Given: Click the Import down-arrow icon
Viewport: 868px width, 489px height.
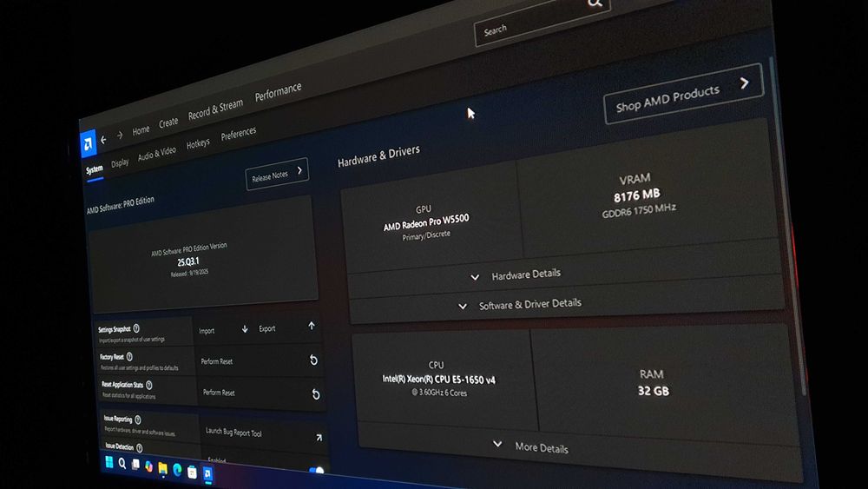Looking at the screenshot, I should coord(245,329).
